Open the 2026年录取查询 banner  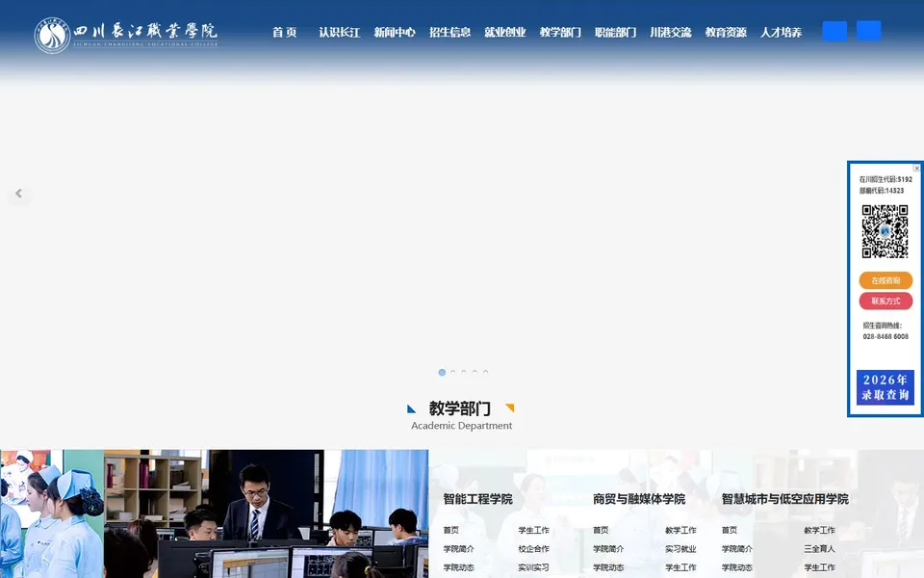[885, 387]
